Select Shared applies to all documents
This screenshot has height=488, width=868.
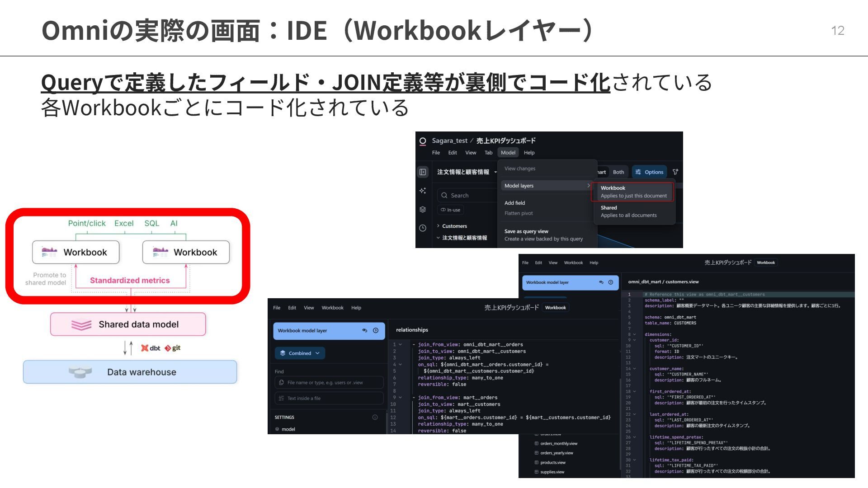tap(628, 211)
